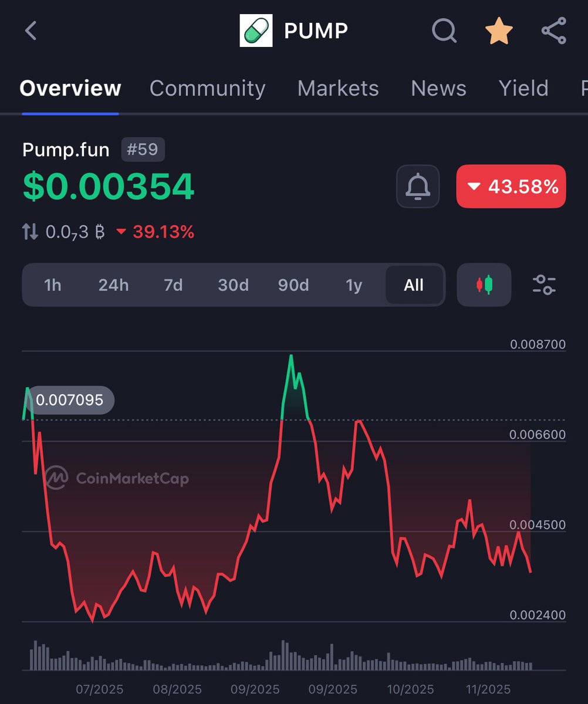The width and height of the screenshot is (588, 704).
Task: Select the 90d time range
Action: click(293, 285)
